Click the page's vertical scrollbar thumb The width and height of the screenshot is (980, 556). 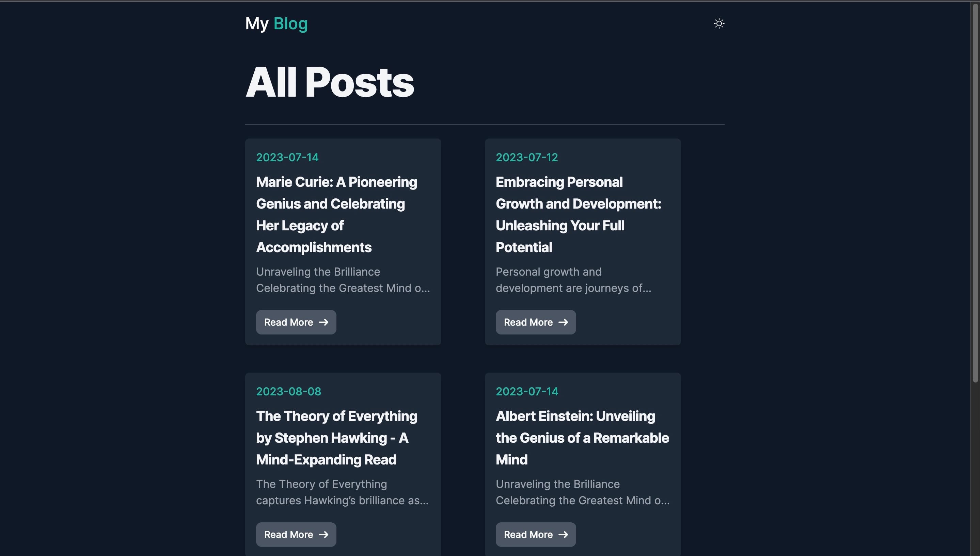point(975,191)
